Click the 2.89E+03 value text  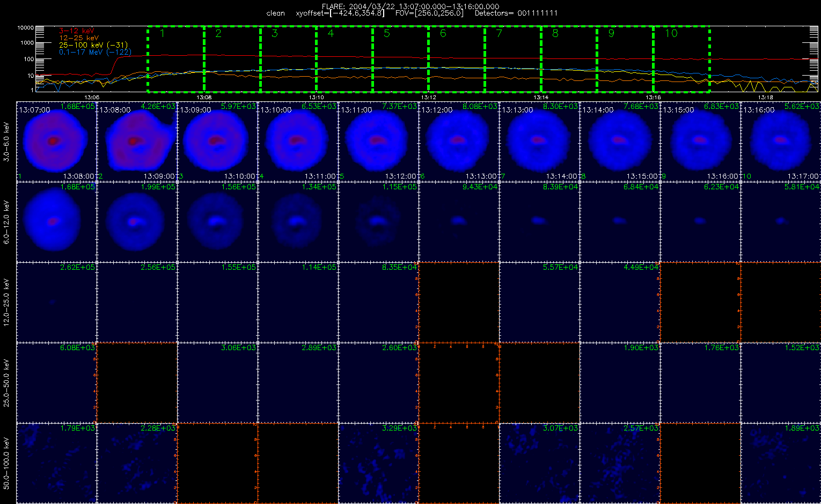[x=319, y=348]
